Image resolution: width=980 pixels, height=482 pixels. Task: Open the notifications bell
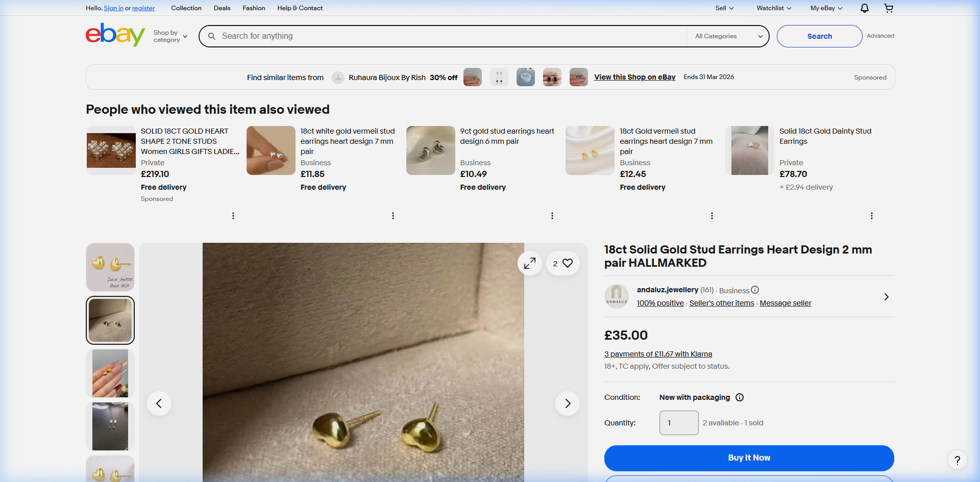tap(864, 8)
